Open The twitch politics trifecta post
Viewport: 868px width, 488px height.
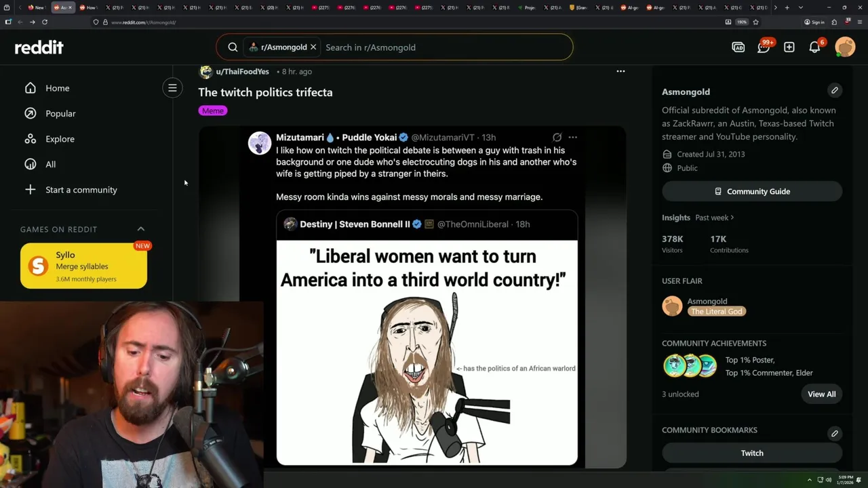pos(265,92)
